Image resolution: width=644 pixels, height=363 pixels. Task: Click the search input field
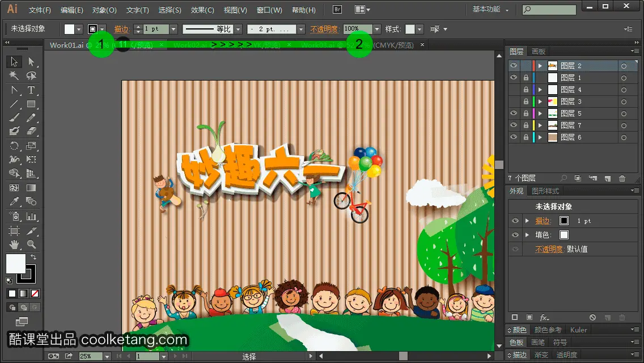549,10
